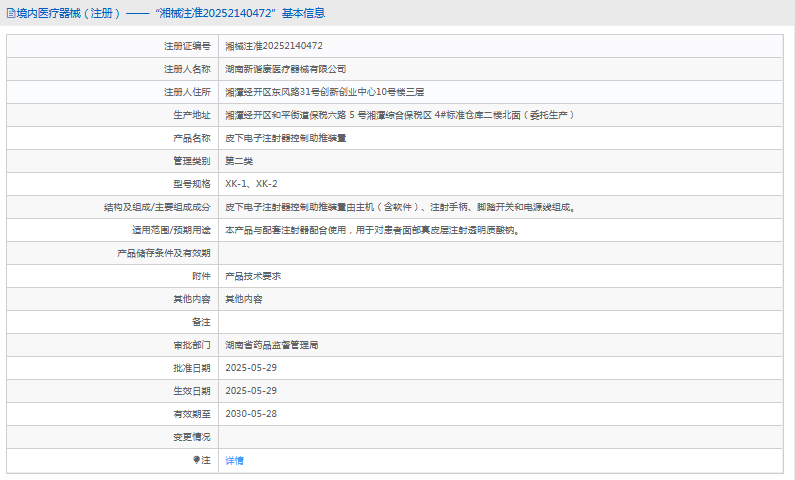Screen dimensions: 795x480
Task: Open the 产品技术要求 attachment
Action: (x=253, y=276)
